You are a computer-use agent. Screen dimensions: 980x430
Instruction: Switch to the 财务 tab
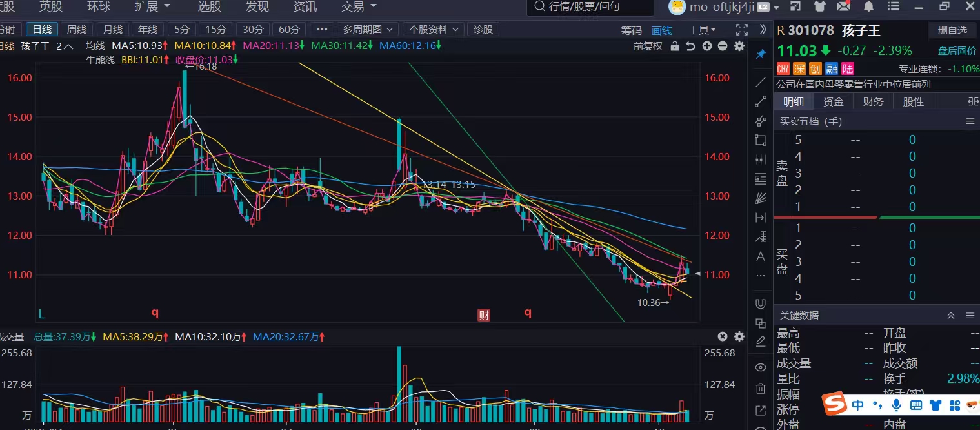[x=873, y=101]
